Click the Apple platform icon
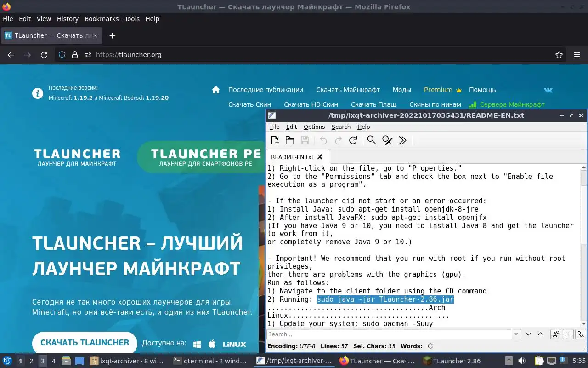Screen dimensions: 588x368 point(212,344)
